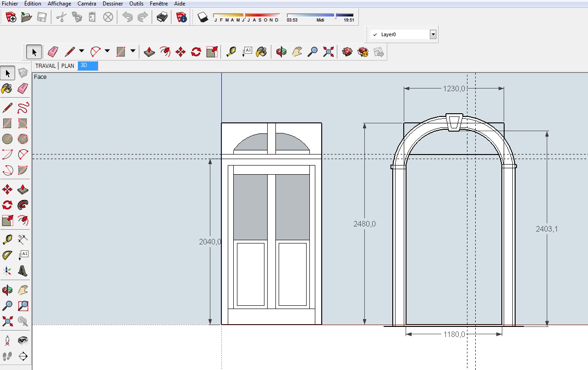Click the Previous view icon
588x370 pixels.
click(23, 321)
